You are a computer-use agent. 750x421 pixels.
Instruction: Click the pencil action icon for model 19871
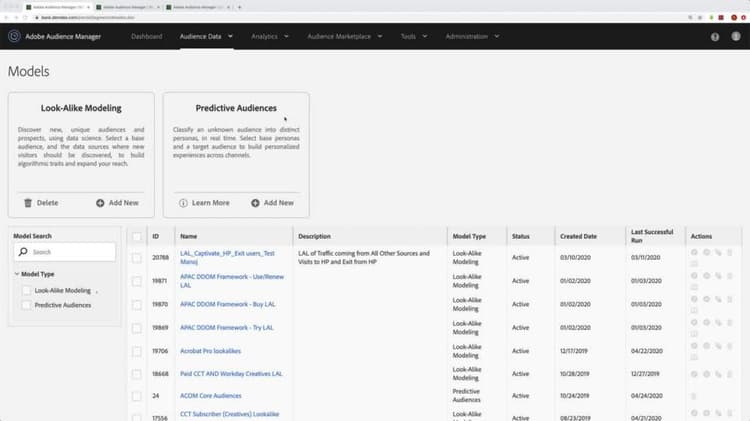pos(718,276)
